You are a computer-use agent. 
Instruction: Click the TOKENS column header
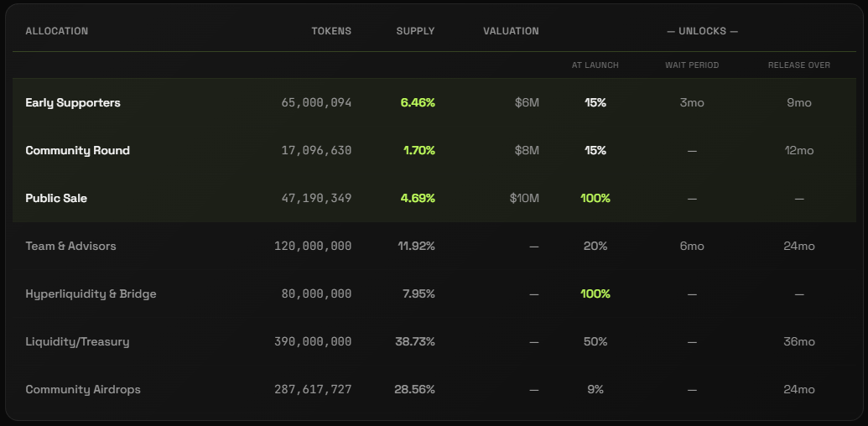331,32
